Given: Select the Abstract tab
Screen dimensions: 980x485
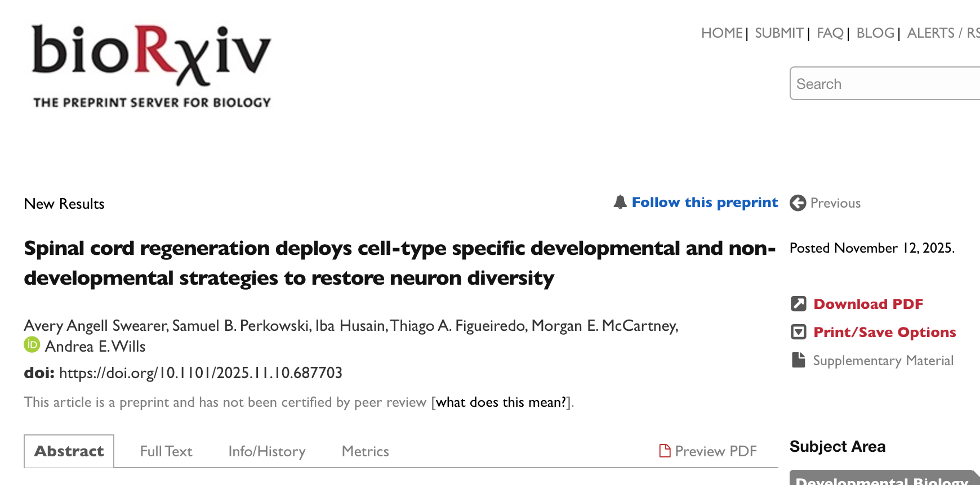Looking at the screenshot, I should point(69,451).
